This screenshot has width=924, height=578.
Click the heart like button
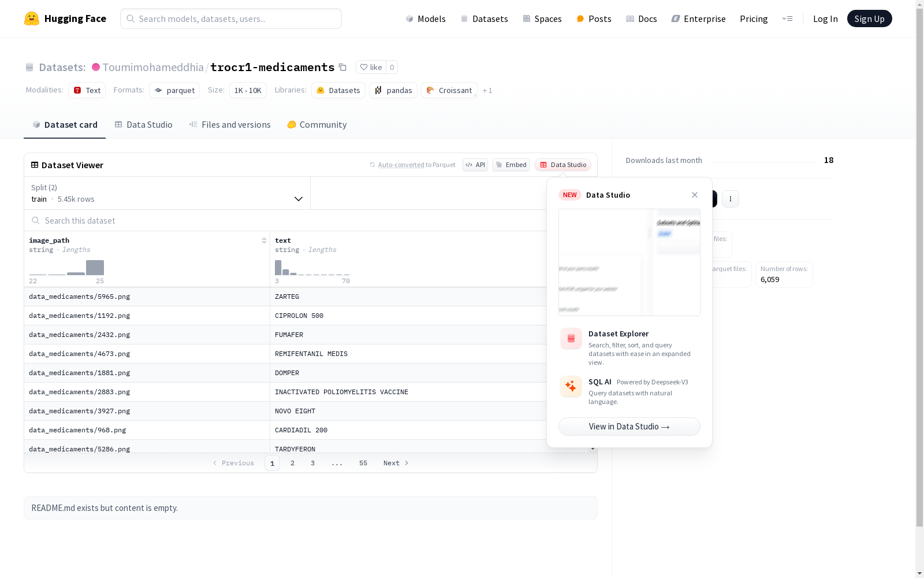(x=371, y=67)
